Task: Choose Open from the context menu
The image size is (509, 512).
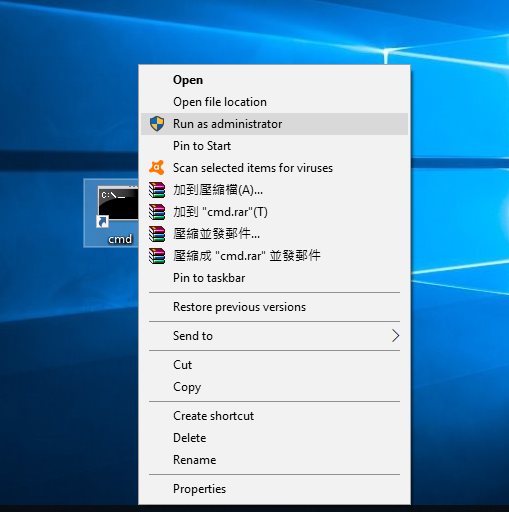Action: 274,80
